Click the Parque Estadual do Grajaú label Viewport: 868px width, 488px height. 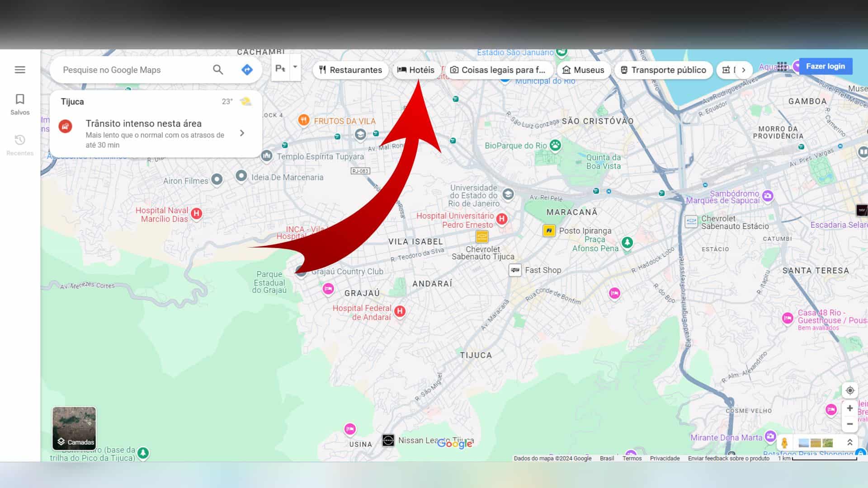coord(269,282)
